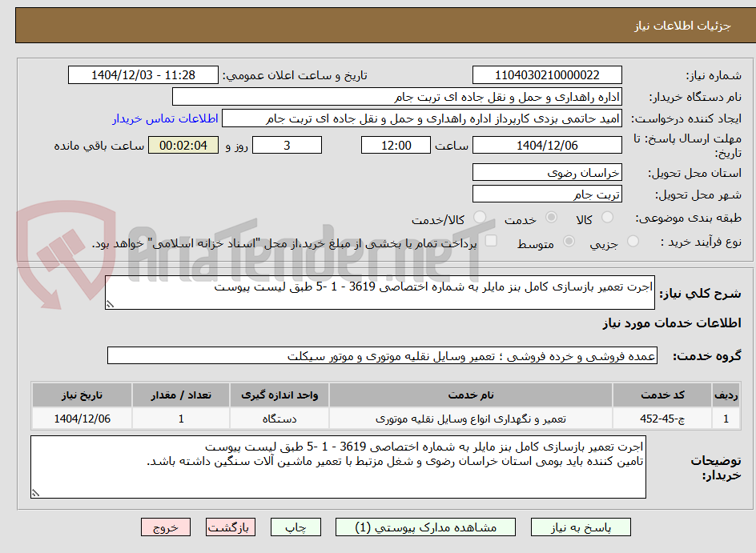The height and width of the screenshot is (553, 756).
Task: Select the کالا/خدمت radio button
Action: (x=480, y=218)
